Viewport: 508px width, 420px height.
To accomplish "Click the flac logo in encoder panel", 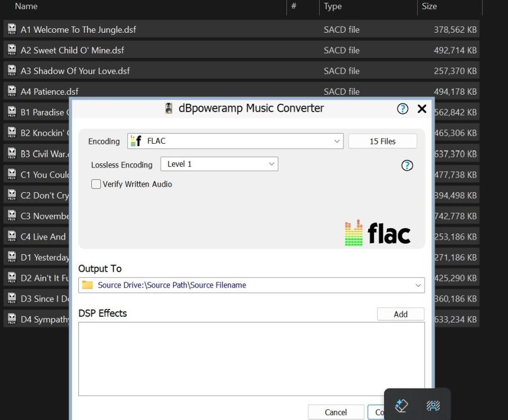I will pyautogui.click(x=377, y=232).
